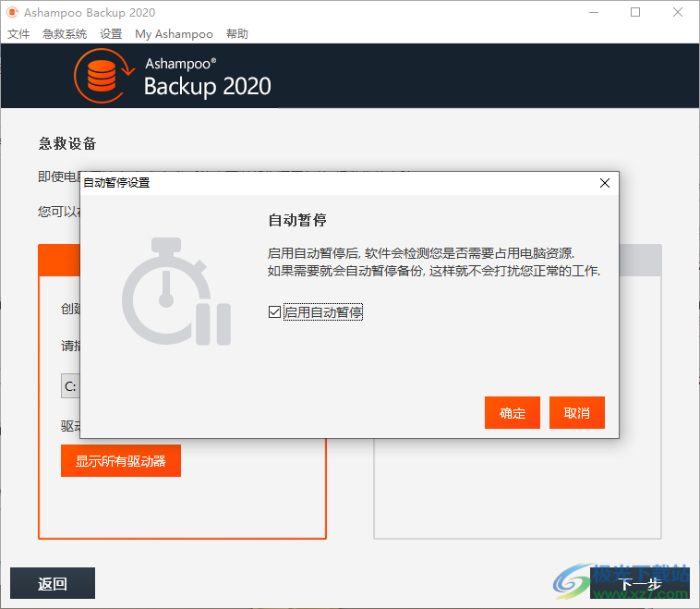The height and width of the screenshot is (609, 700).
Task: Click the 自动暂停 heading text
Action: 297,220
